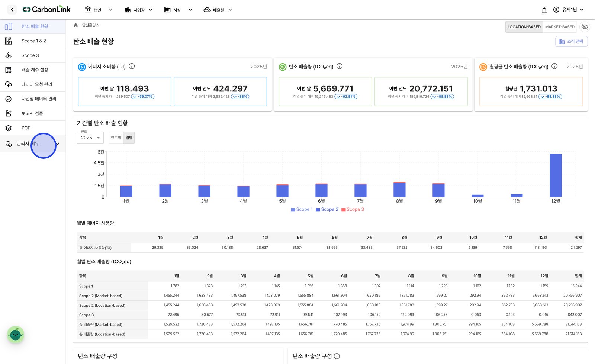Viewport: 595px width, 364px height.
Task: Open the green mascot chatbot icon
Action: point(16,335)
